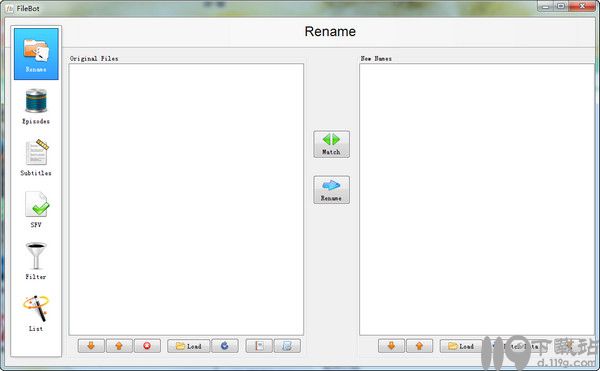Move original file up with orange arrow

click(119, 346)
